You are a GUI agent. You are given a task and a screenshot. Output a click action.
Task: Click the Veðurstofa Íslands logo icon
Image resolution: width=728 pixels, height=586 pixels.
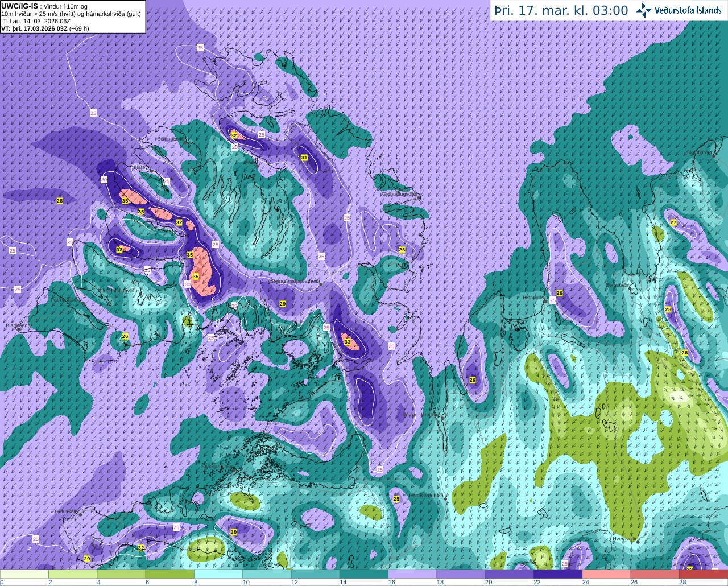pos(644,10)
